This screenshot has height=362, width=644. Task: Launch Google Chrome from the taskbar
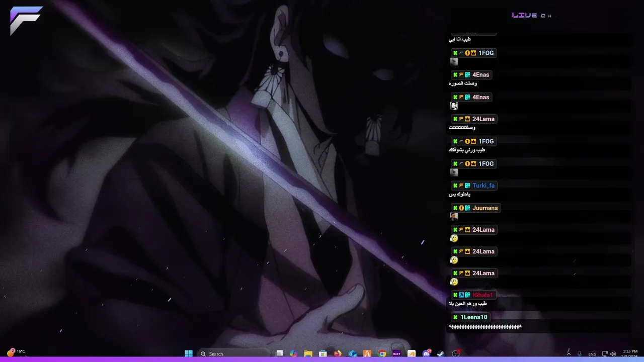coord(382,353)
